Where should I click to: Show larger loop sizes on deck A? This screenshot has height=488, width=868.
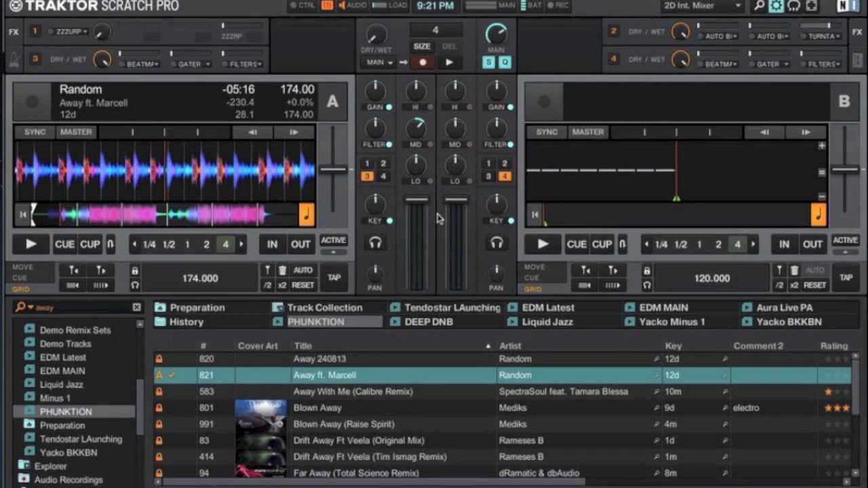(x=241, y=244)
